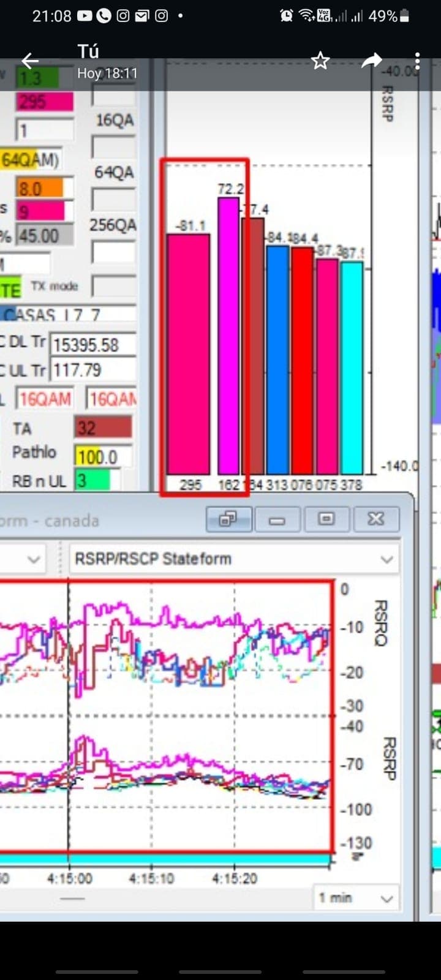Open the dropdown left of RSRP/RSCP Stateform
441x980 pixels.
click(34, 559)
